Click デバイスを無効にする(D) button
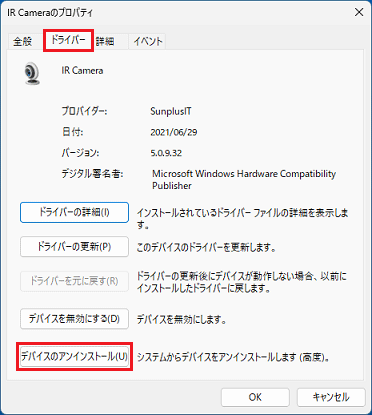The image size is (372, 415). [74, 319]
